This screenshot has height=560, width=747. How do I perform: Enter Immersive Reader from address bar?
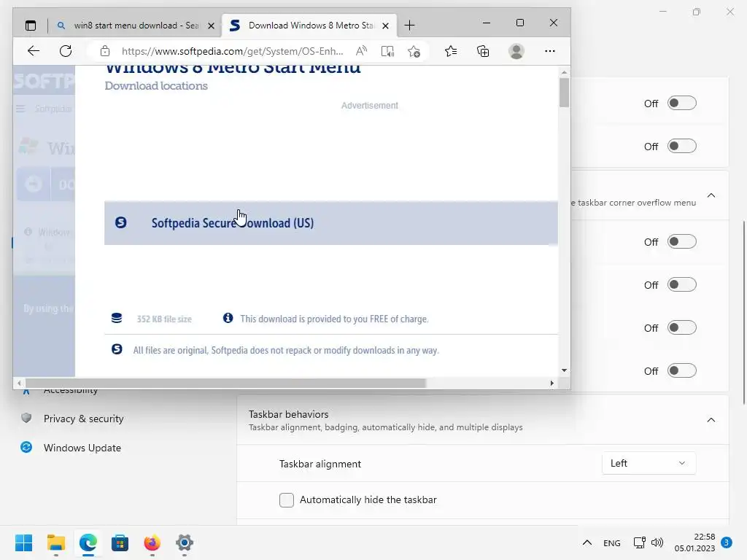(388, 51)
